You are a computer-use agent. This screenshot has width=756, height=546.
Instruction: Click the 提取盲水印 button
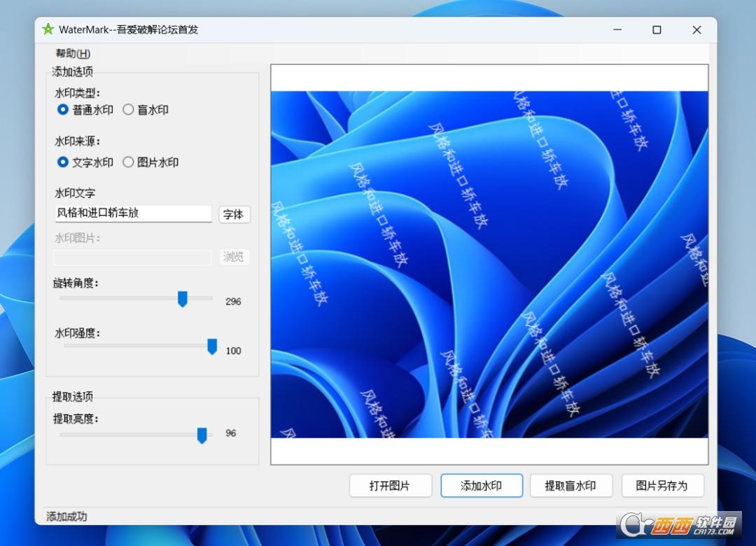click(571, 486)
